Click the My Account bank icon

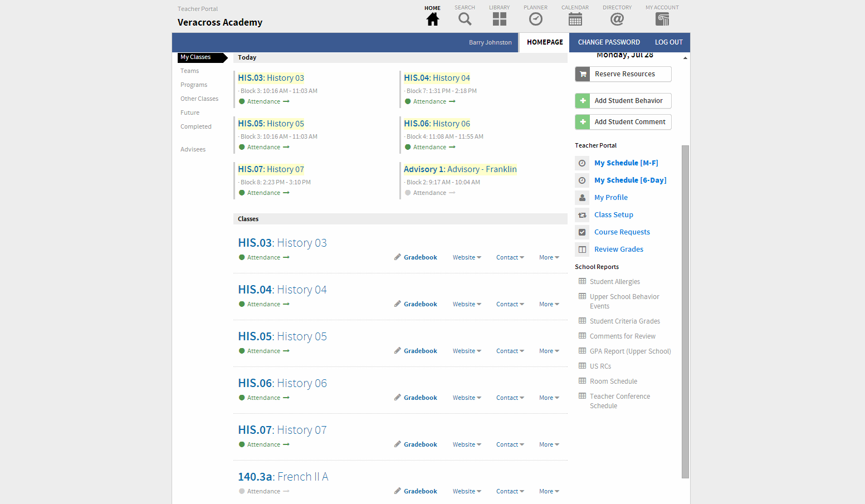click(x=662, y=18)
